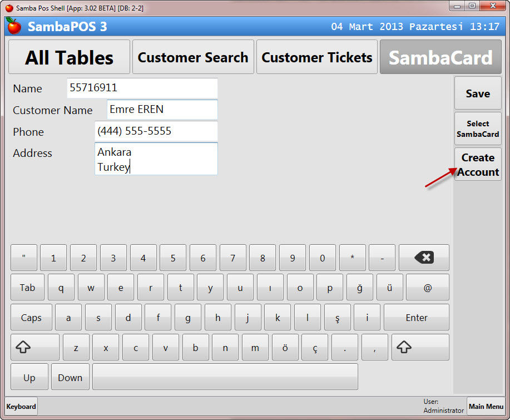Image resolution: width=510 pixels, height=420 pixels.
Task: Click the Create Account button
Action: click(478, 165)
